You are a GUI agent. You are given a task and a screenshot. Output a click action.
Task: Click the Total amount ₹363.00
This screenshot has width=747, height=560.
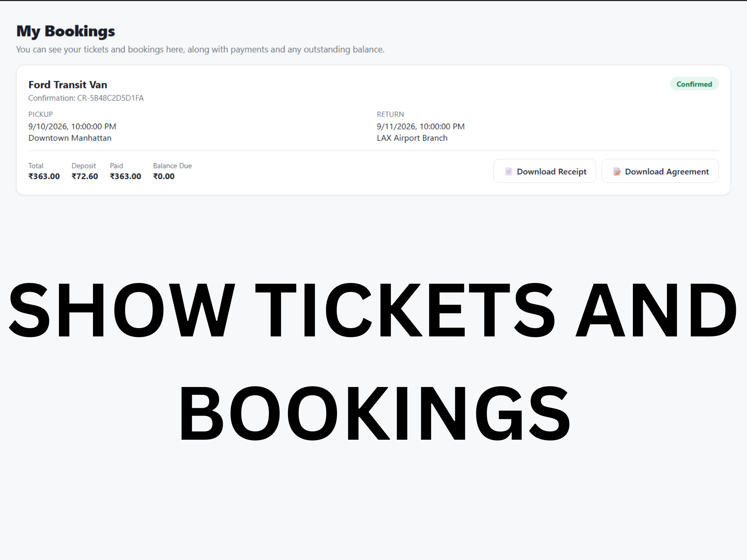[x=44, y=176]
